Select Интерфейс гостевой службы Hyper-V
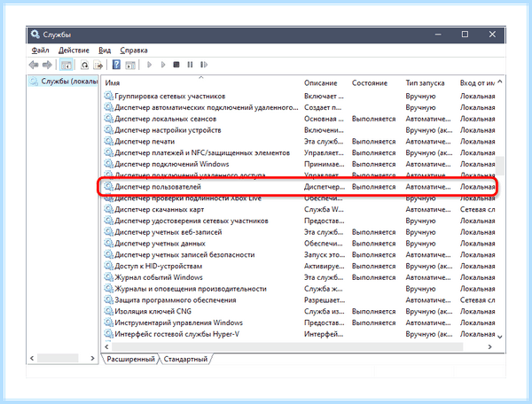The image size is (532, 404). point(300,334)
